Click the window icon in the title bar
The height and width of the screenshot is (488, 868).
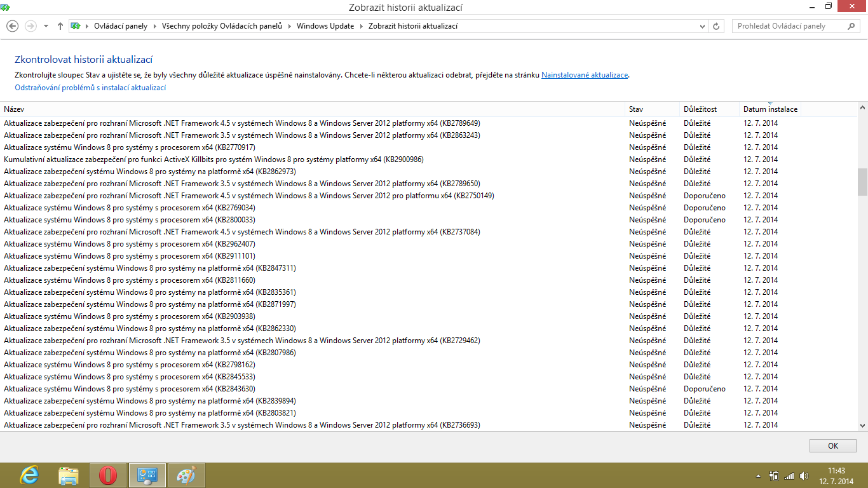point(5,7)
